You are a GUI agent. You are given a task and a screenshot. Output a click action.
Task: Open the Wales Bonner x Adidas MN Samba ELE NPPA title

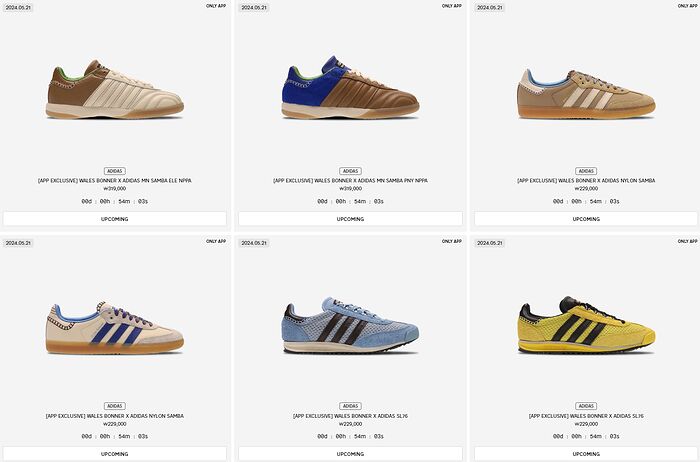click(115, 181)
